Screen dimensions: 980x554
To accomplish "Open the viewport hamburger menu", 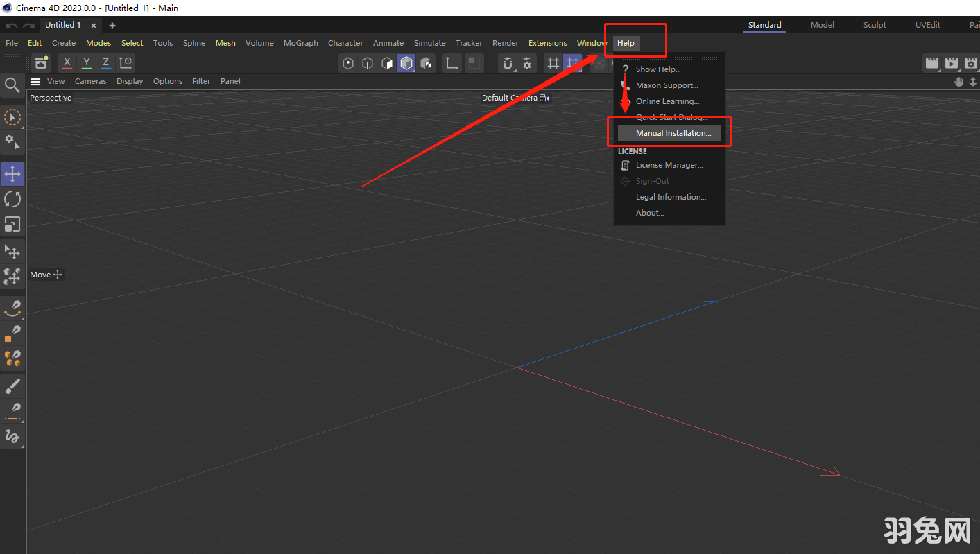I will [35, 81].
